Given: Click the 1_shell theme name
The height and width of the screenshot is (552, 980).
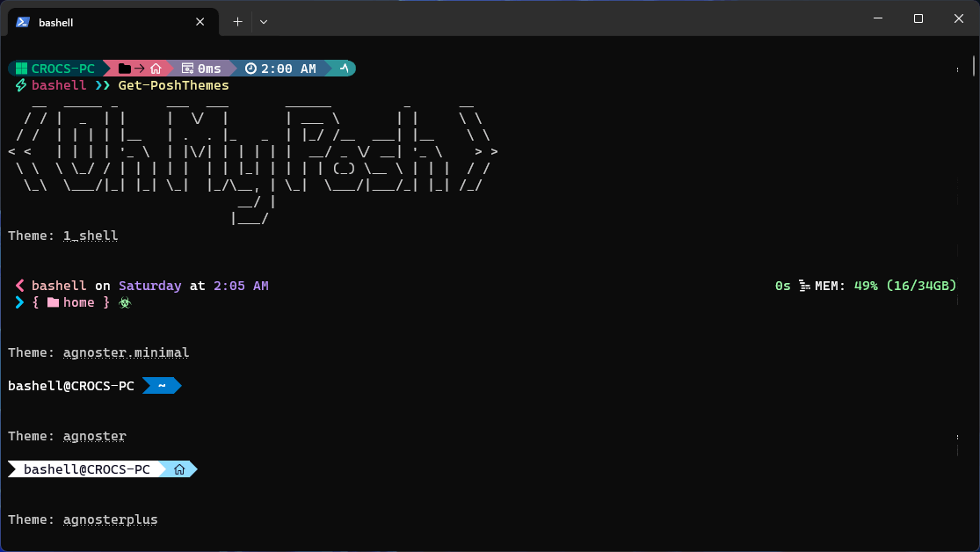Looking at the screenshot, I should tap(91, 236).
